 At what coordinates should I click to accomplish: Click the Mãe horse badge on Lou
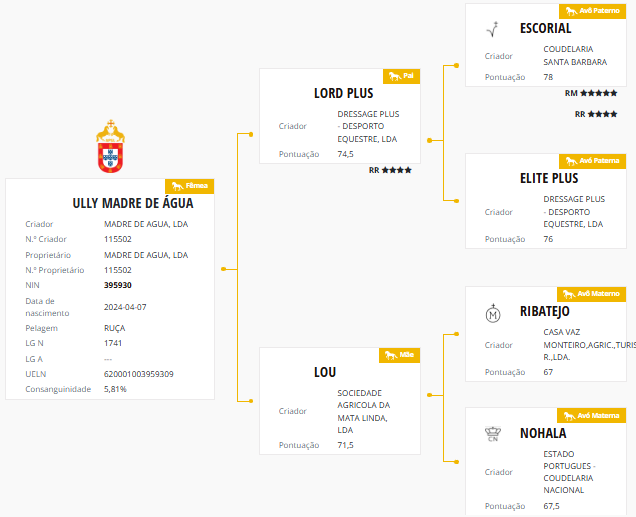click(x=400, y=355)
